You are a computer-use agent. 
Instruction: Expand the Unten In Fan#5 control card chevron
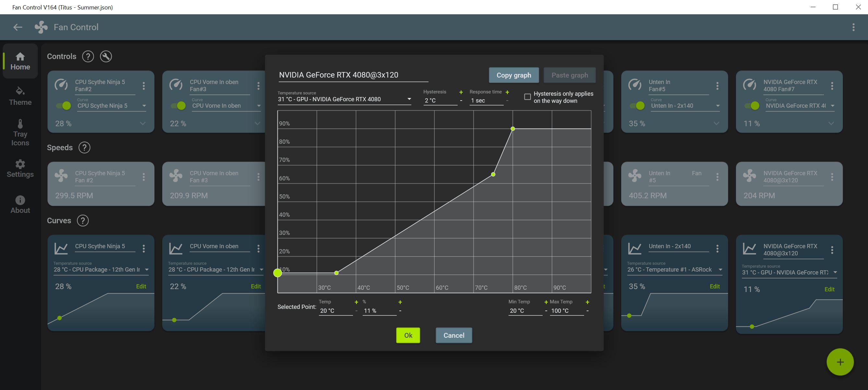click(716, 124)
